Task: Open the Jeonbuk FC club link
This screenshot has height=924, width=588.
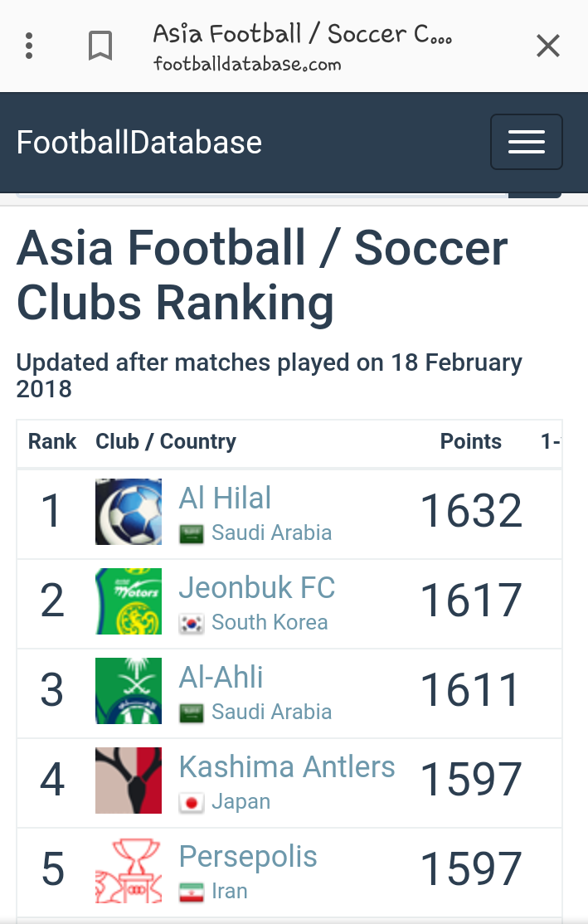Action: pyautogui.click(x=257, y=587)
